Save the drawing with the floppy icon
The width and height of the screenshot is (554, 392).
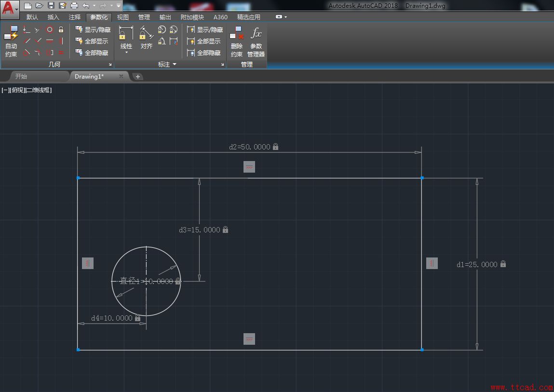click(51, 6)
